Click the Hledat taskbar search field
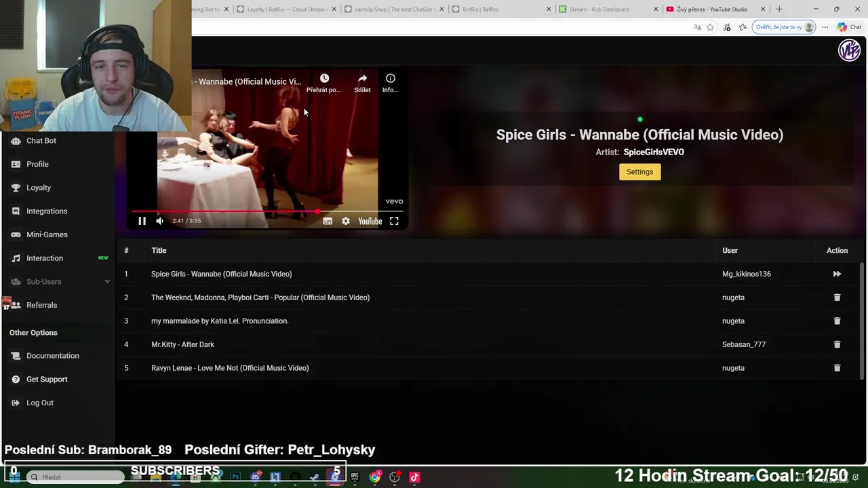Viewport: 868px width, 488px height. click(x=75, y=477)
